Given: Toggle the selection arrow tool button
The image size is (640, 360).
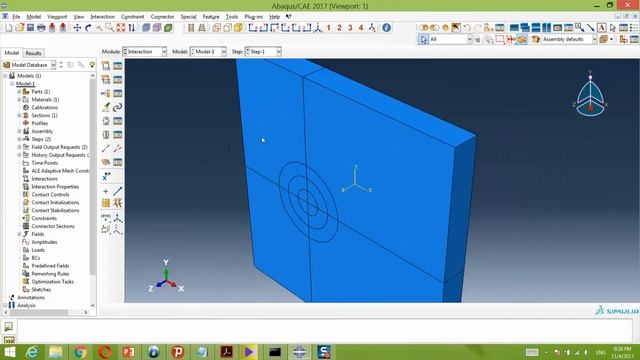Looking at the screenshot, I should point(423,40).
